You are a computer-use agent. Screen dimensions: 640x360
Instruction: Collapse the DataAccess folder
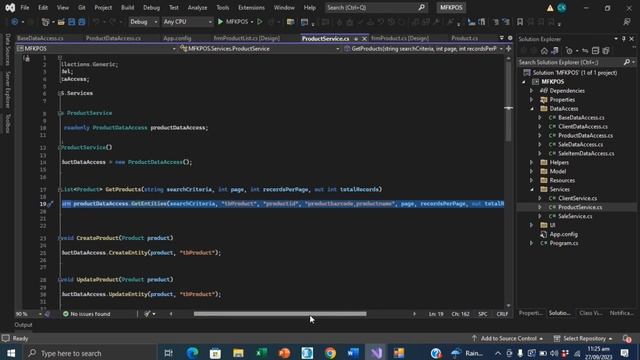click(532, 109)
